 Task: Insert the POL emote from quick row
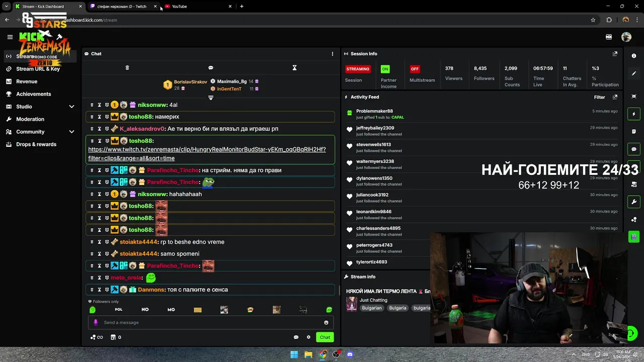[x=119, y=310]
